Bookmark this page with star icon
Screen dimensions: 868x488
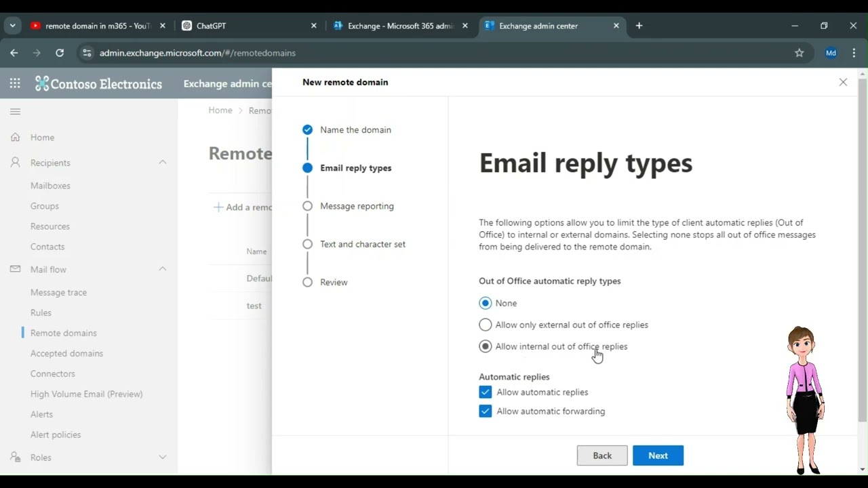[799, 53]
